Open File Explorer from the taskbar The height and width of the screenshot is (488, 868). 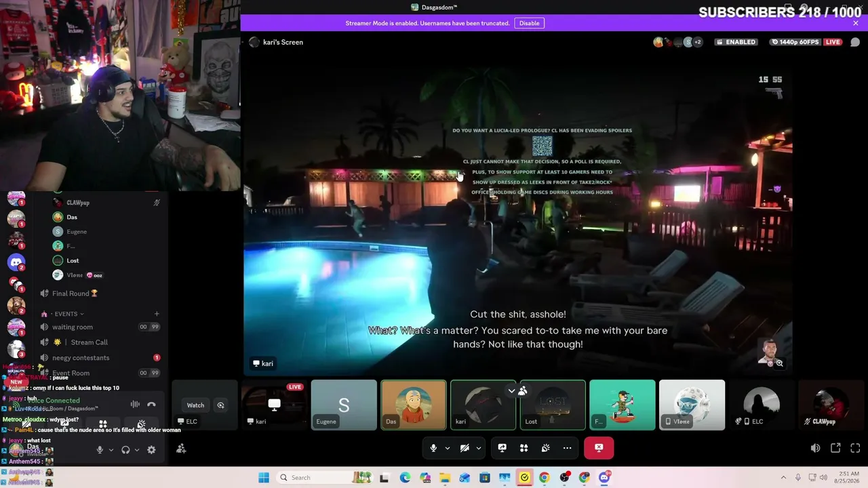click(x=445, y=478)
